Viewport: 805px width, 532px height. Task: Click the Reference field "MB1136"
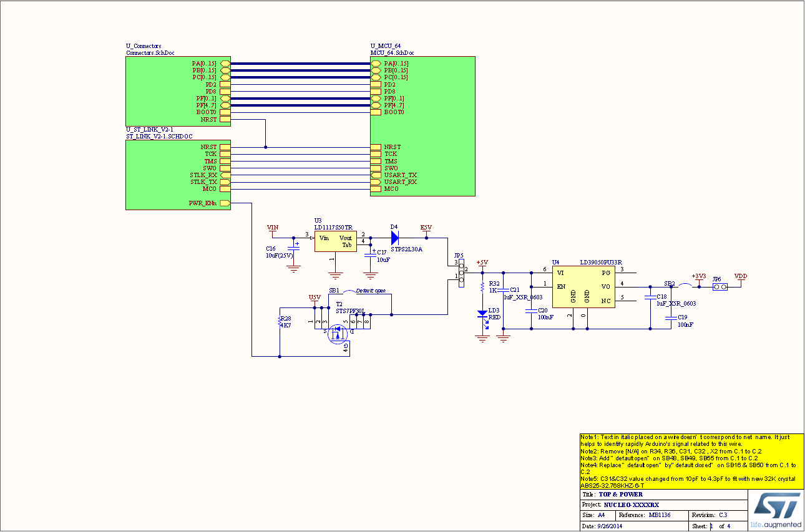(659, 515)
